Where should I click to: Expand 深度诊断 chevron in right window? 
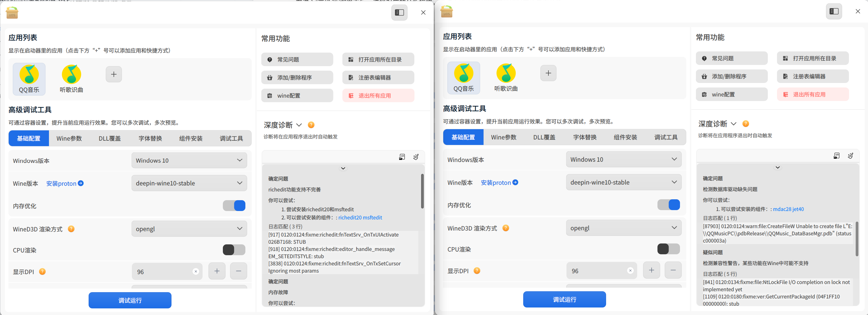(x=733, y=124)
